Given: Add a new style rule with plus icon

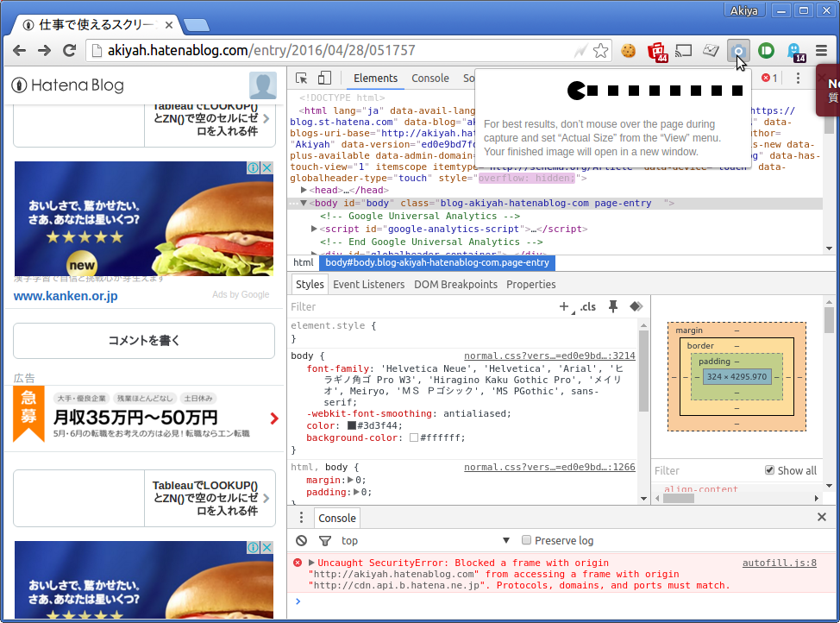Looking at the screenshot, I should 563,306.
